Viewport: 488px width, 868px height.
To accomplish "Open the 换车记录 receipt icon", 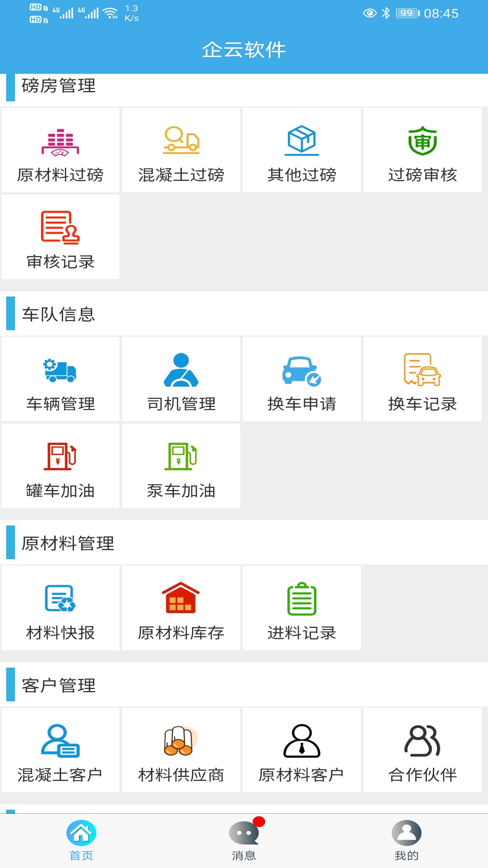I will (x=422, y=370).
